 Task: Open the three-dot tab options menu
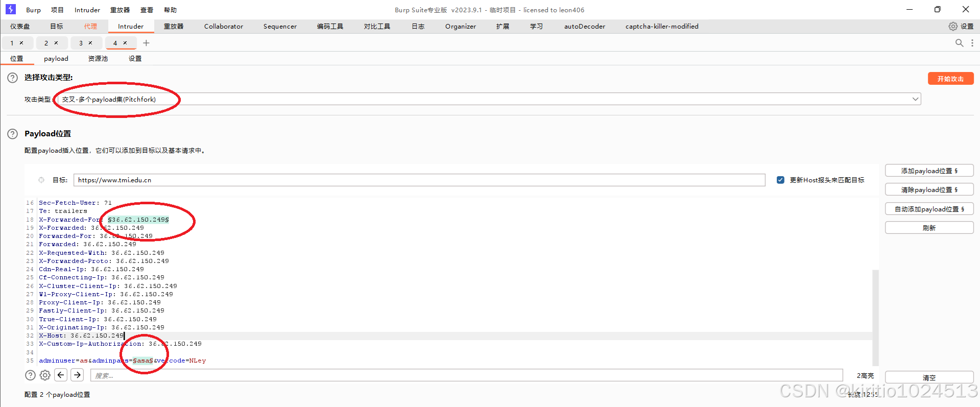click(x=972, y=43)
